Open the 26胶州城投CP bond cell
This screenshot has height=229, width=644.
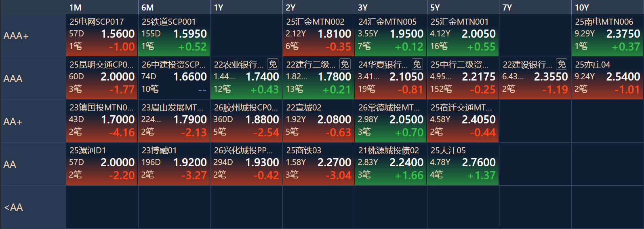(246, 121)
